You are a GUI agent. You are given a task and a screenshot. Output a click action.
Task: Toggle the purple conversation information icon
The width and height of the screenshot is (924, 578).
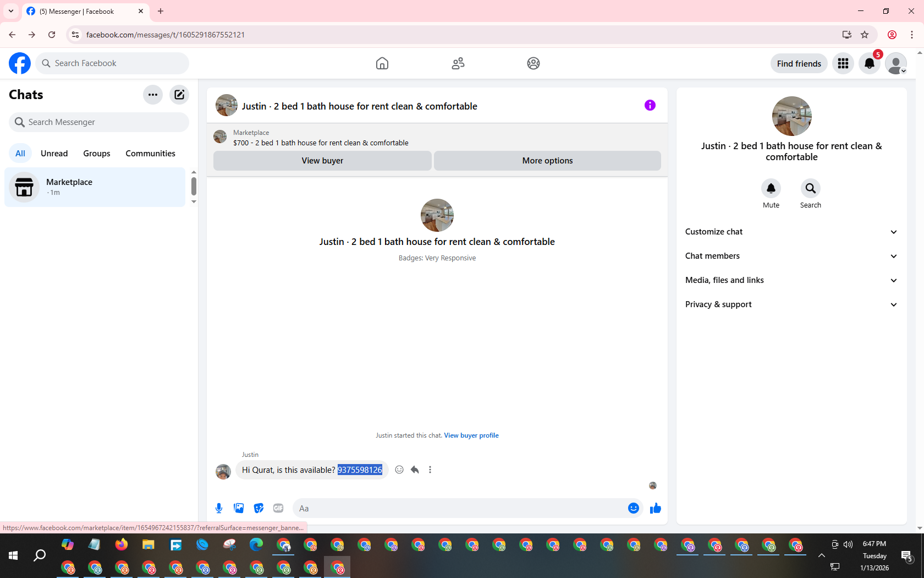click(x=650, y=105)
